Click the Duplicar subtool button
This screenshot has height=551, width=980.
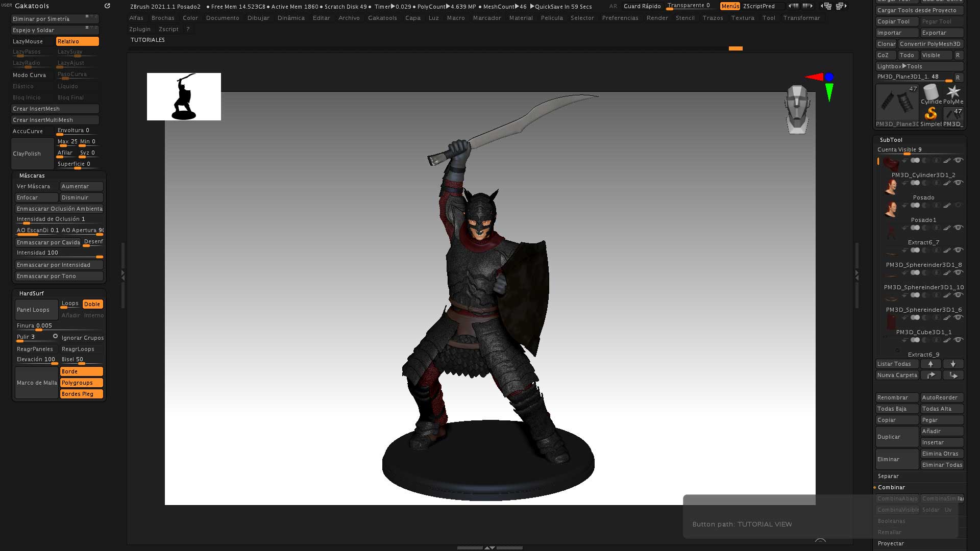click(x=897, y=437)
